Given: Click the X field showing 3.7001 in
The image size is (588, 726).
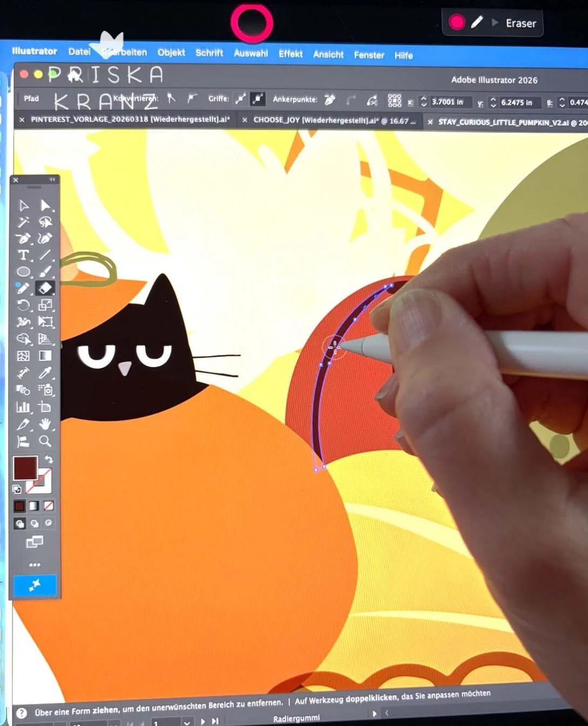Looking at the screenshot, I should [x=450, y=102].
